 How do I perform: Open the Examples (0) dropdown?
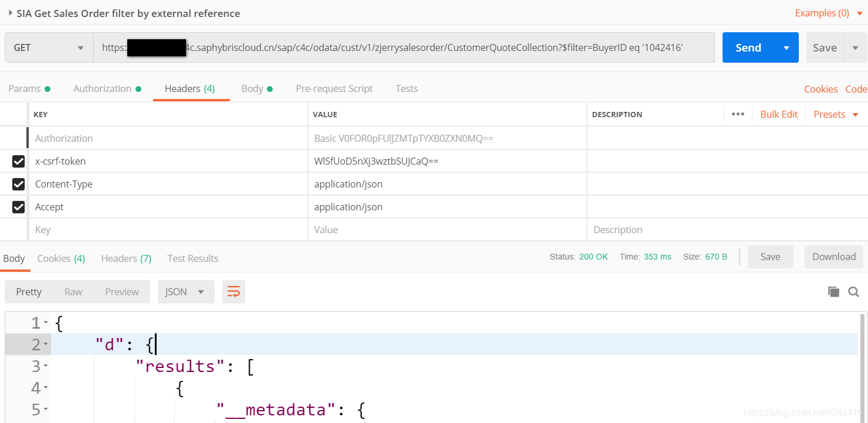829,13
